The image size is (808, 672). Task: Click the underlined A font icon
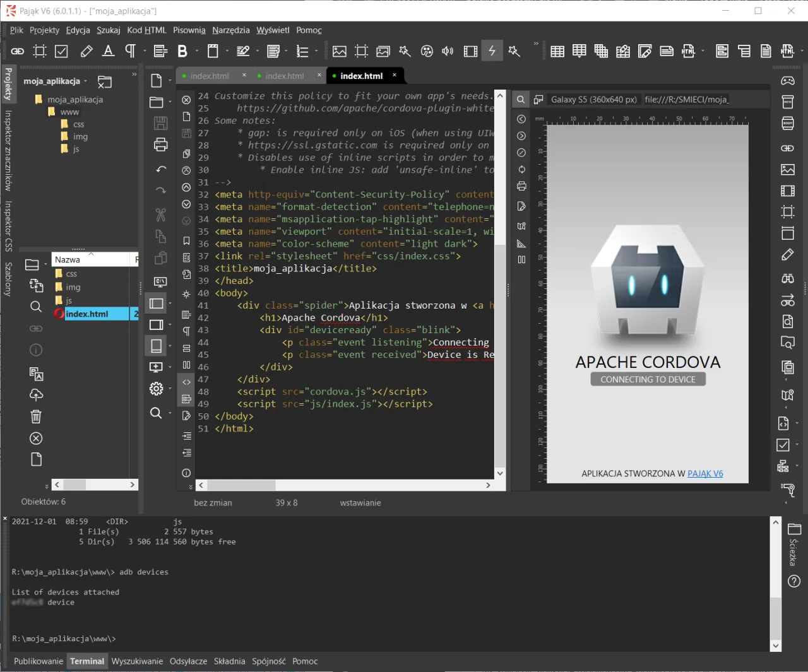tap(109, 51)
